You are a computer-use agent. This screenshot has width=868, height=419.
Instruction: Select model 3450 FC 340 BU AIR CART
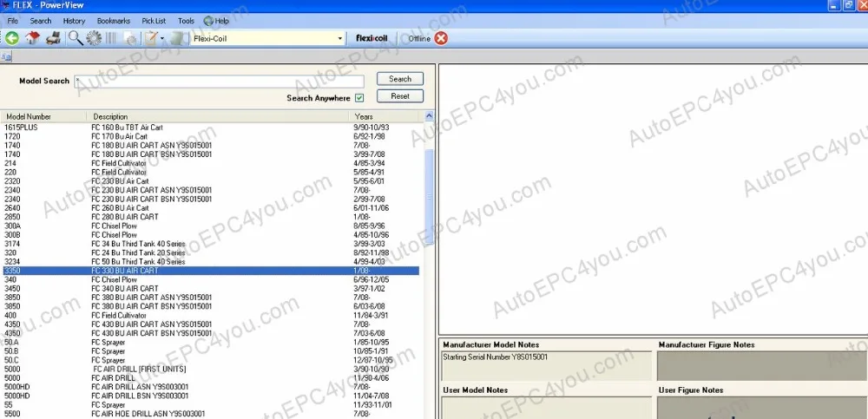pos(210,288)
